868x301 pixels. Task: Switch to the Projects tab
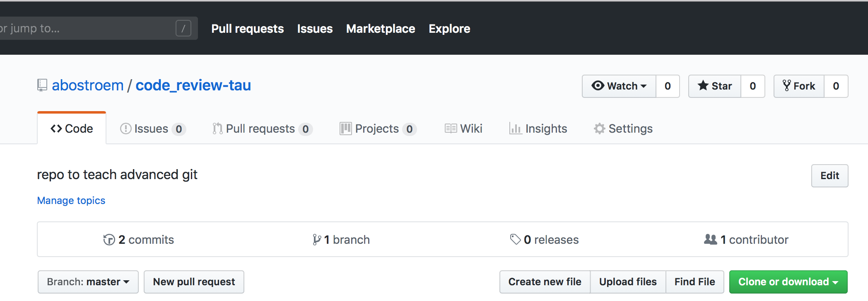(378, 129)
